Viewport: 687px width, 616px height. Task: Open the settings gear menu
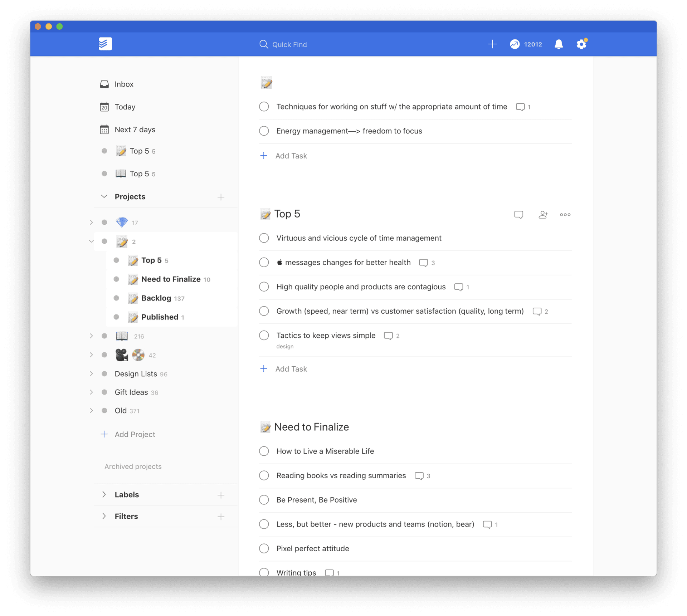coord(581,44)
